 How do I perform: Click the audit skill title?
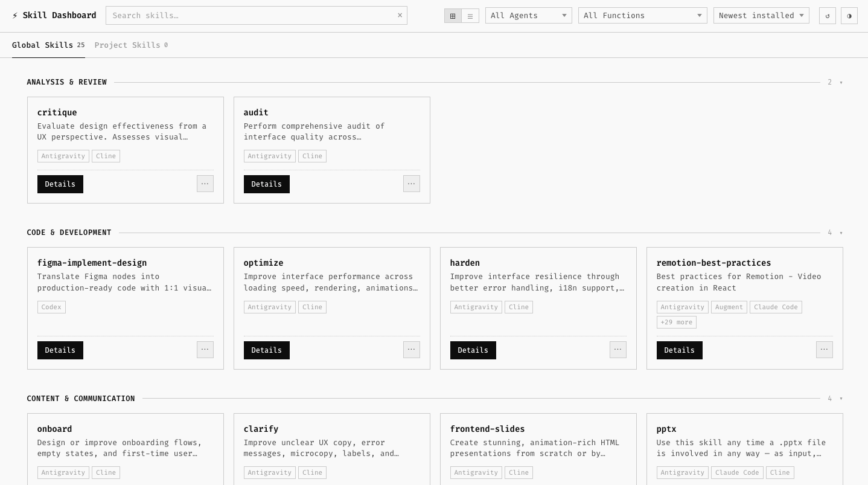[x=256, y=113]
